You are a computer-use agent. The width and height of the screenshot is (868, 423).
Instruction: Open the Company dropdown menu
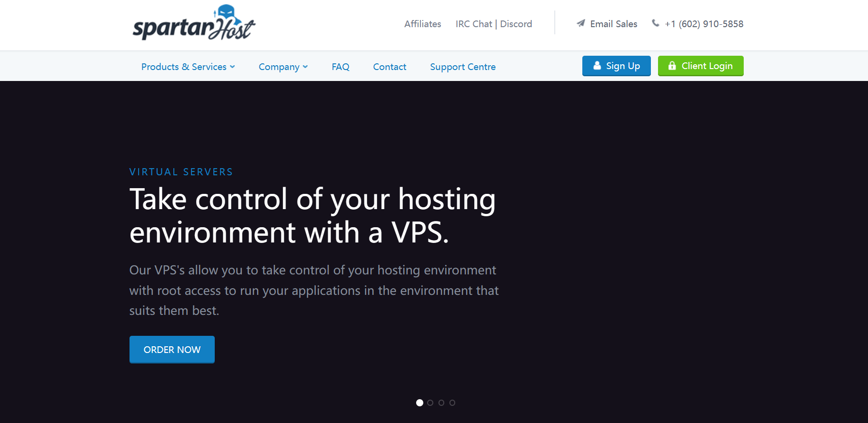pos(283,67)
